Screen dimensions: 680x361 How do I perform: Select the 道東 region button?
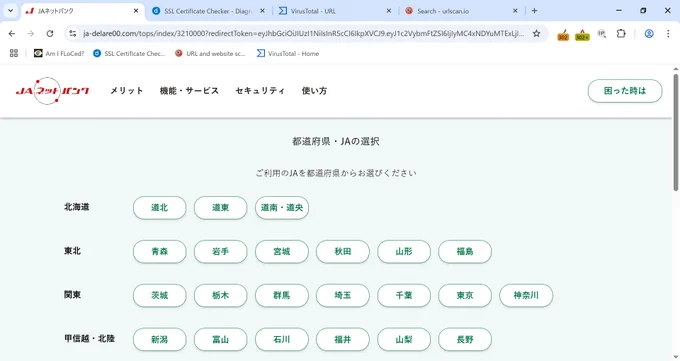(x=221, y=208)
